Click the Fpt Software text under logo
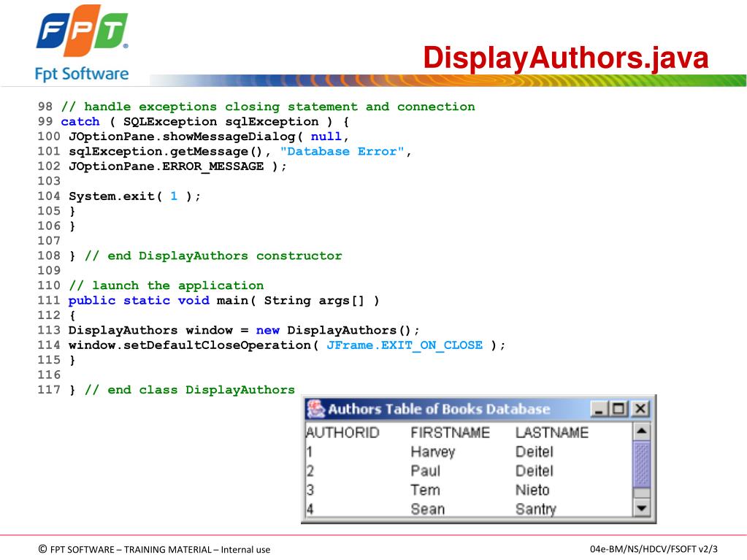This screenshot has width=747, height=560. tap(82, 74)
